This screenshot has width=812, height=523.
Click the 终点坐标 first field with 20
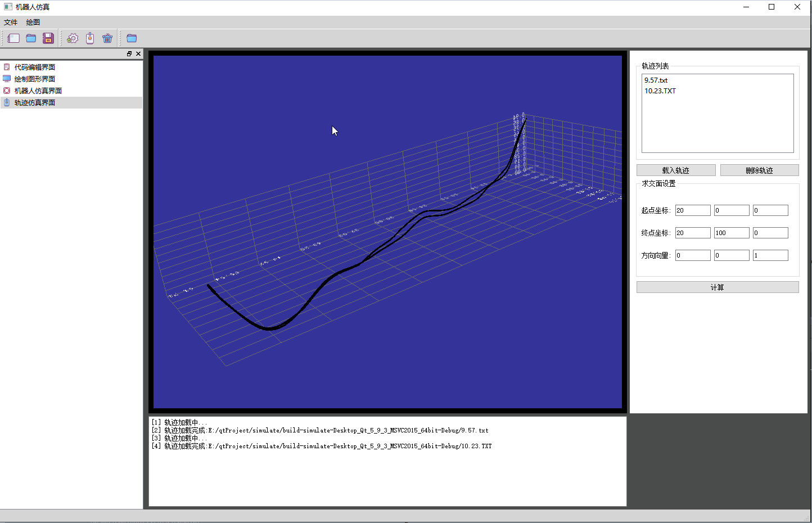point(693,233)
